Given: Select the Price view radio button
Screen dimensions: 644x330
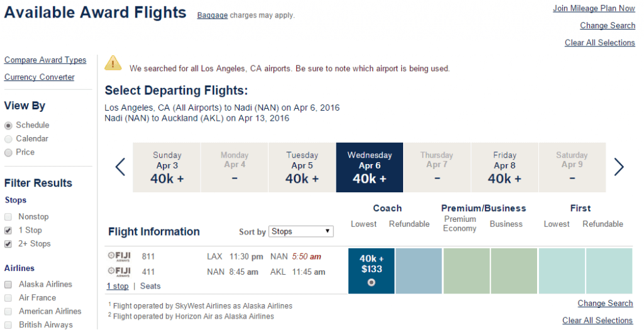Looking at the screenshot, I should (8, 153).
